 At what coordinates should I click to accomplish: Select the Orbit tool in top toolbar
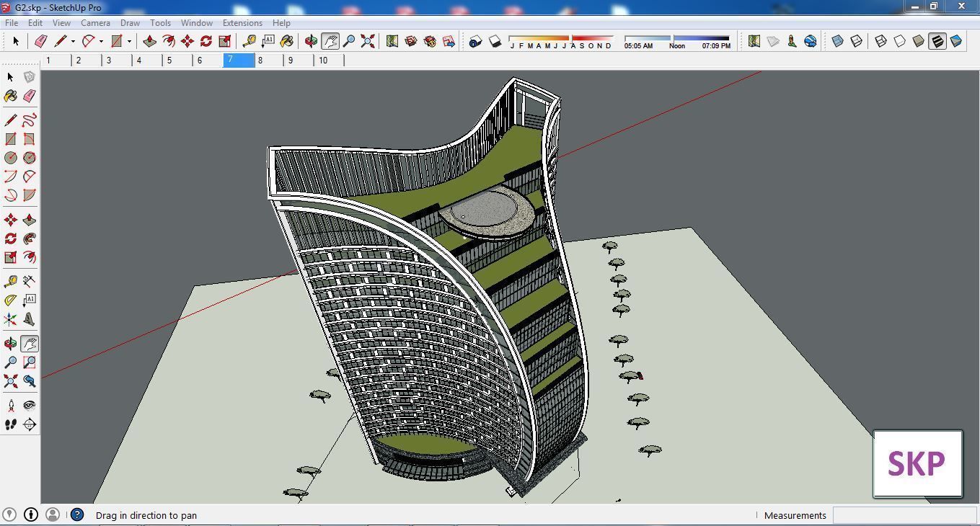(311, 41)
